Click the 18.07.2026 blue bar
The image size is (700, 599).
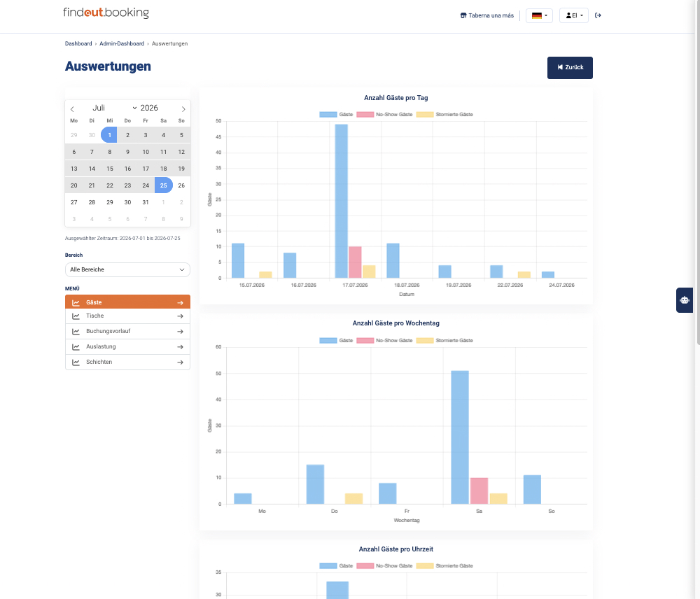[393, 261]
